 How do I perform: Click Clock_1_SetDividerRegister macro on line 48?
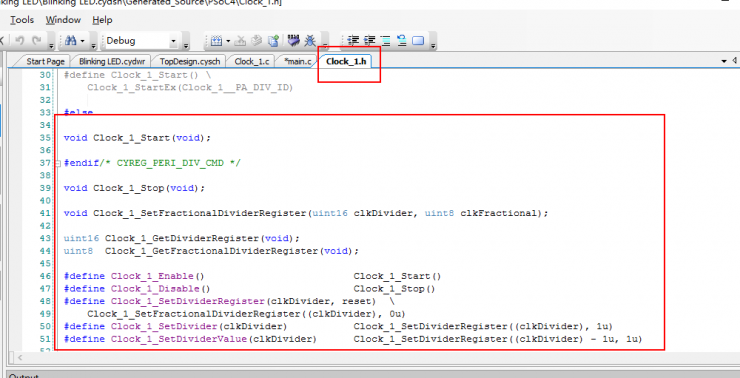click(188, 301)
